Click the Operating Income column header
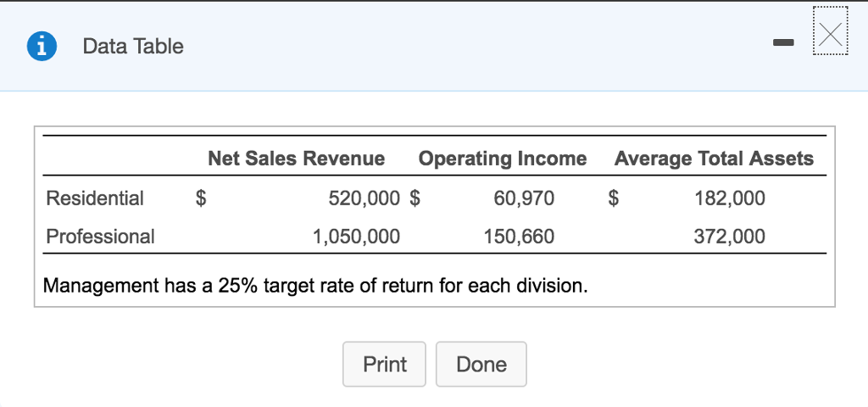 pos(503,159)
